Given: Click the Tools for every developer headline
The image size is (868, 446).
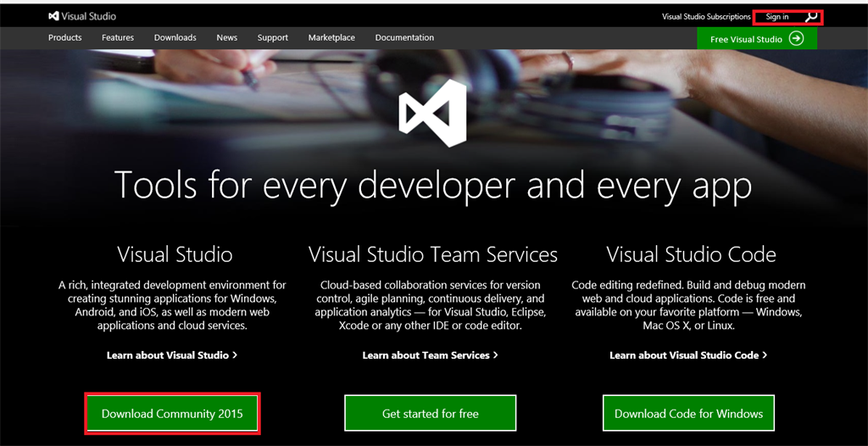Looking at the screenshot, I should 433,185.
